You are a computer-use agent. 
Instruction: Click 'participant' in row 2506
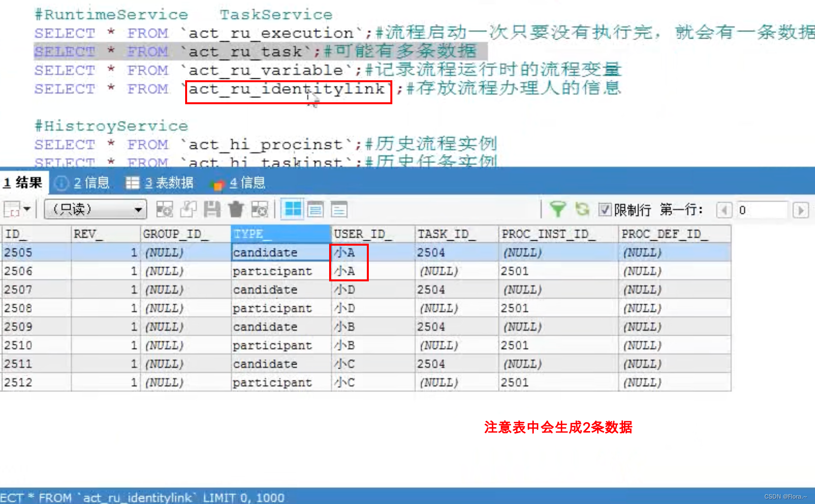coord(281,271)
